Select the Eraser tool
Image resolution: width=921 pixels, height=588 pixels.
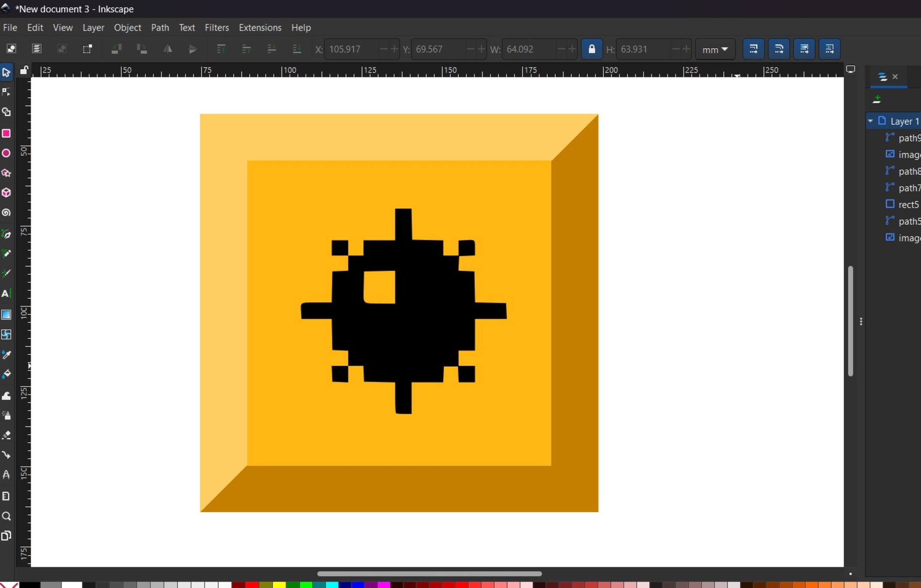tap(6, 435)
